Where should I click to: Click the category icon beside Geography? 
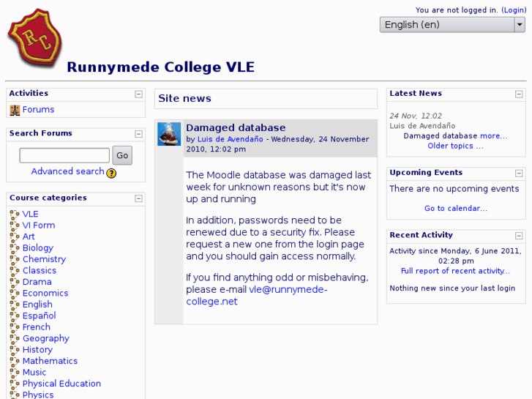(x=15, y=338)
